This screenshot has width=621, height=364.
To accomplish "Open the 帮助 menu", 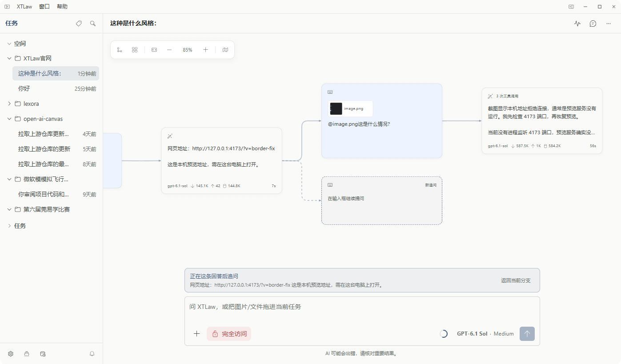I will pyautogui.click(x=62, y=7).
